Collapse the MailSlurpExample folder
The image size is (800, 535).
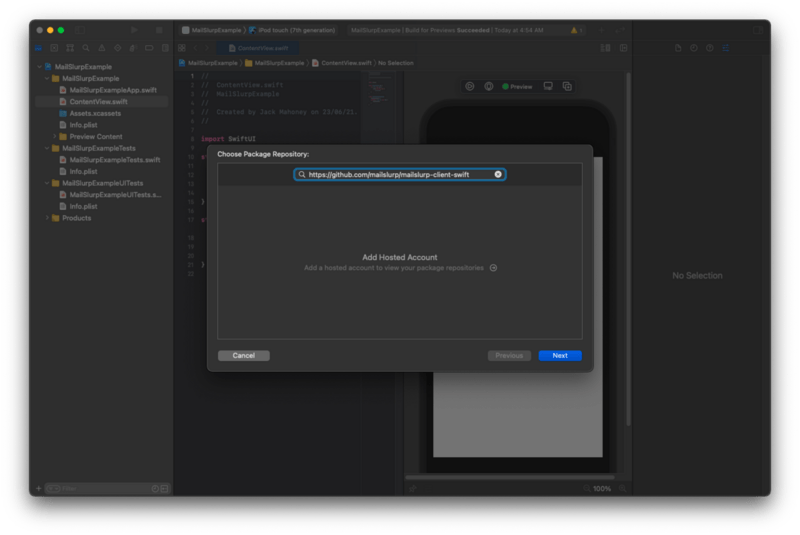(47, 79)
